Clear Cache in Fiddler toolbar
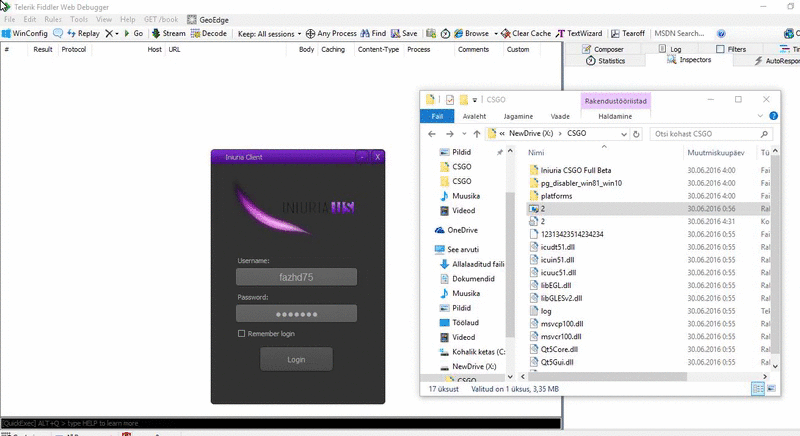 click(x=526, y=33)
